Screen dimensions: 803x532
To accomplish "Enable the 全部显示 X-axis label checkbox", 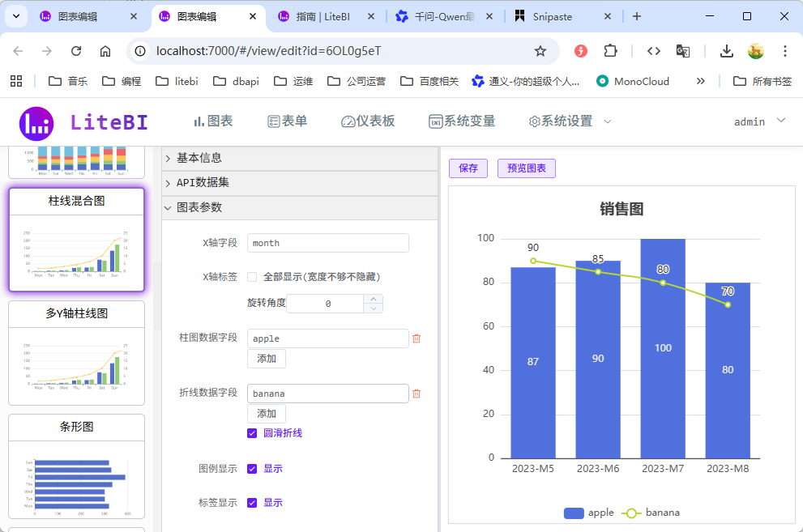I will (252, 275).
